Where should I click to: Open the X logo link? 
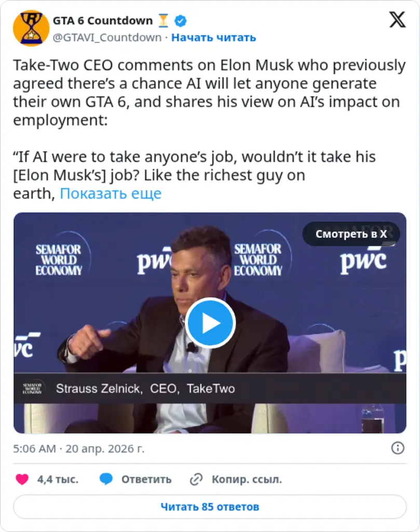click(397, 21)
